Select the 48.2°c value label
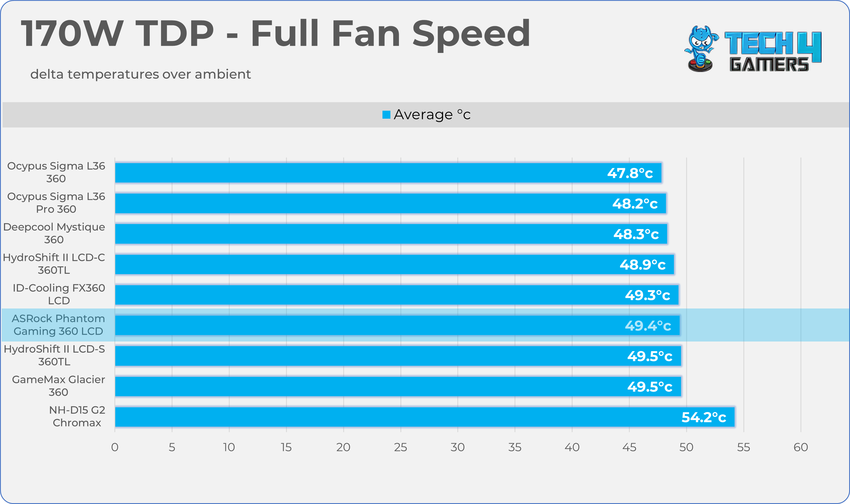Viewport: 850px width, 504px height. 635,203
